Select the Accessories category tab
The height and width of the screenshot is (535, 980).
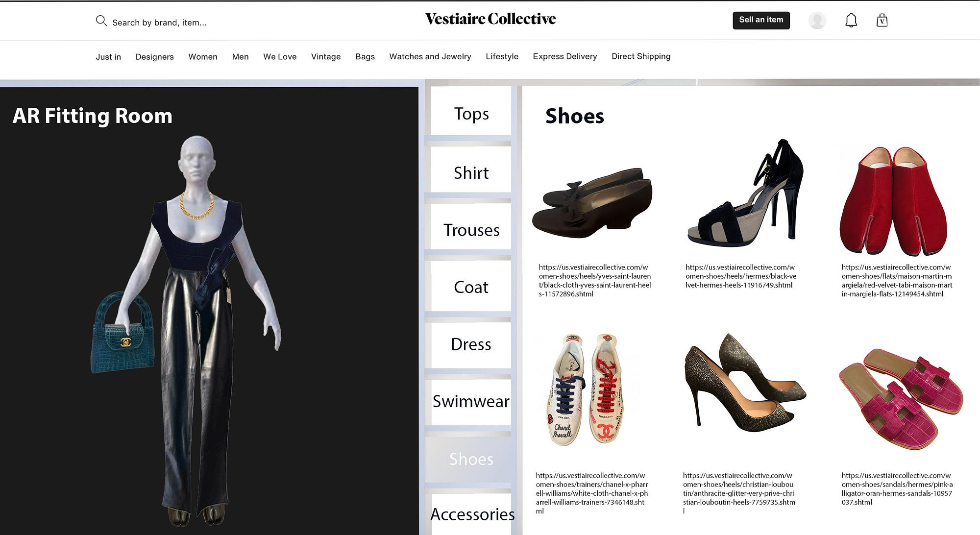click(x=472, y=514)
